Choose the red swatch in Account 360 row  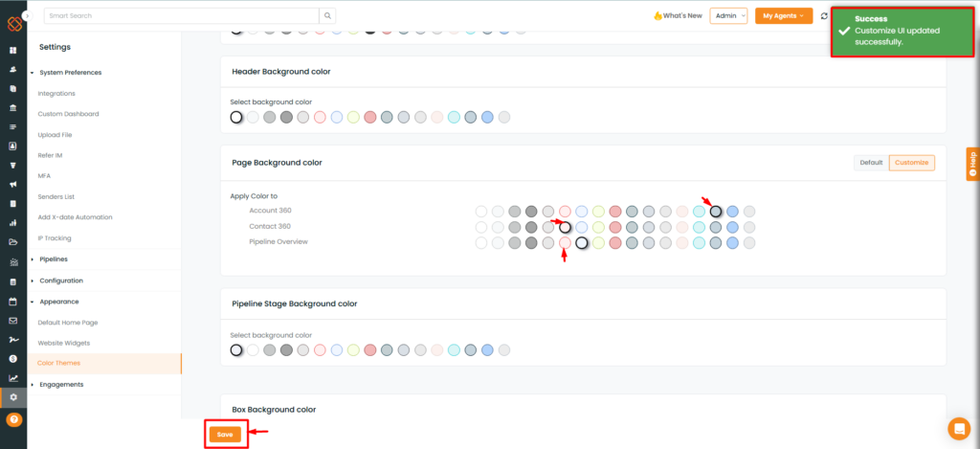coord(615,211)
